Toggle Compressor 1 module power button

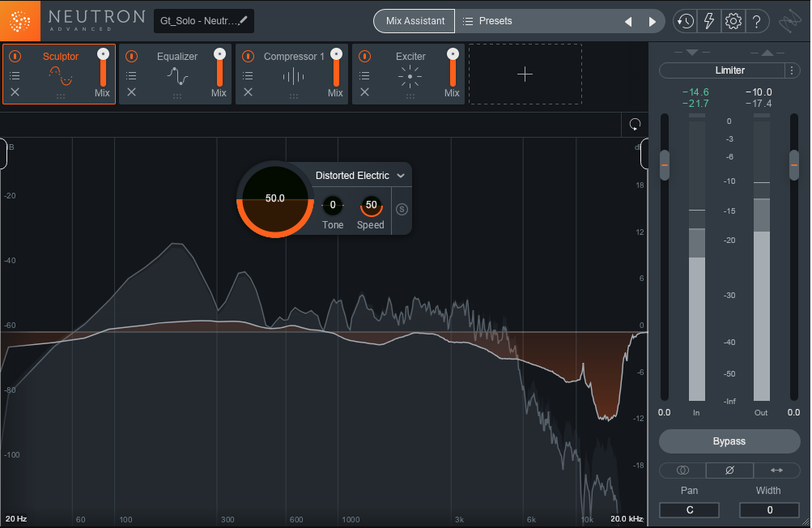click(248, 56)
